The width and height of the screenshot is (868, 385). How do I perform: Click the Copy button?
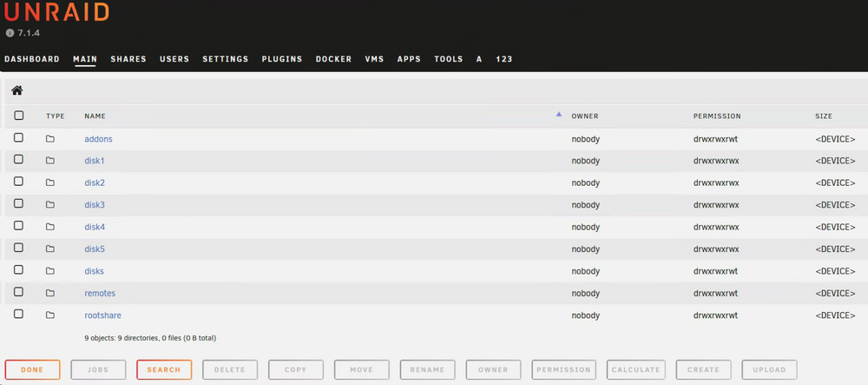296,369
